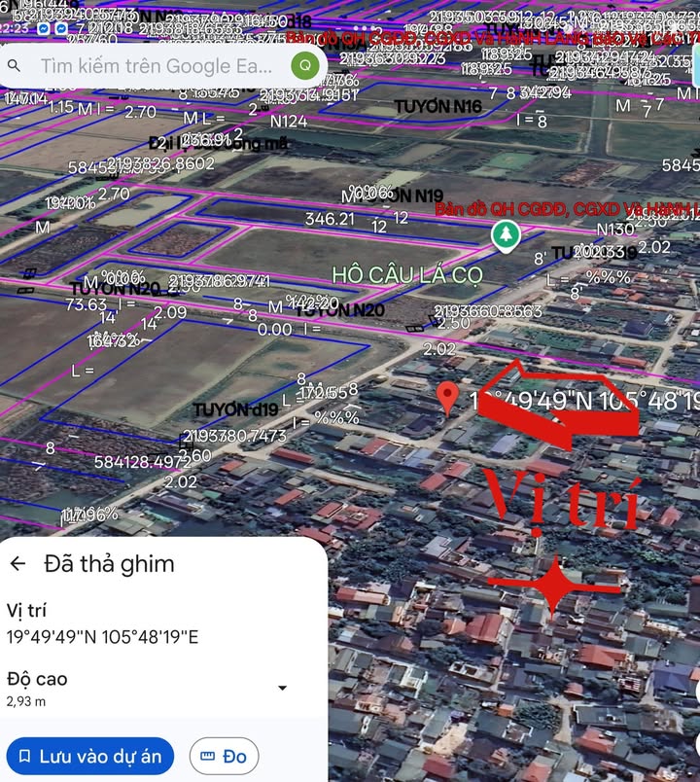The height and width of the screenshot is (782, 700).
Task: Select the green tree park marker
Action: tap(504, 234)
